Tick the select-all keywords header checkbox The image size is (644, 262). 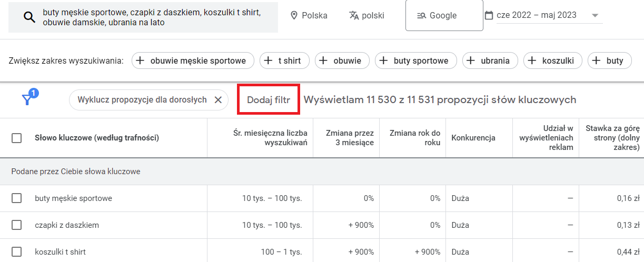17,138
